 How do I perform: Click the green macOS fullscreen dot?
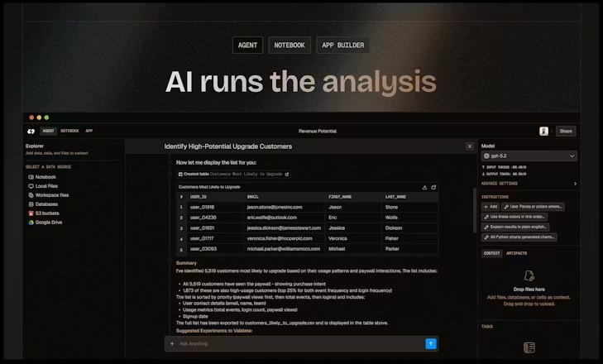click(46, 117)
